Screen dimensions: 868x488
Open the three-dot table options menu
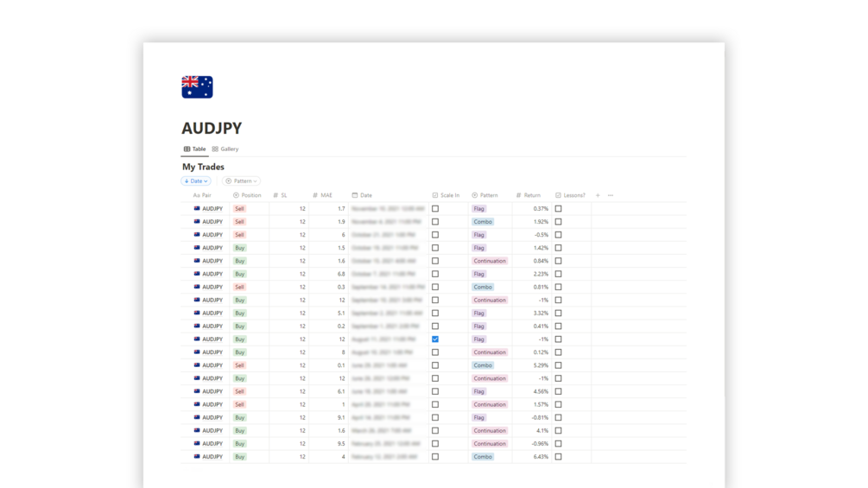point(611,195)
